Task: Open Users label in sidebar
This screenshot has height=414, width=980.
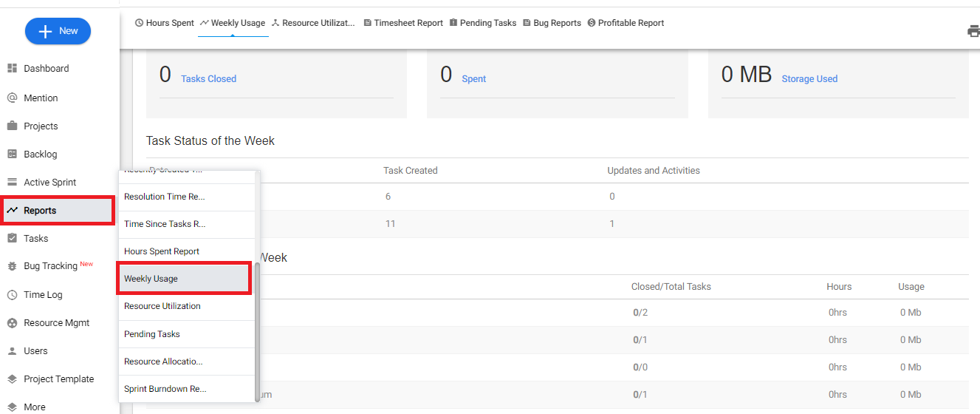Action: tap(35, 350)
